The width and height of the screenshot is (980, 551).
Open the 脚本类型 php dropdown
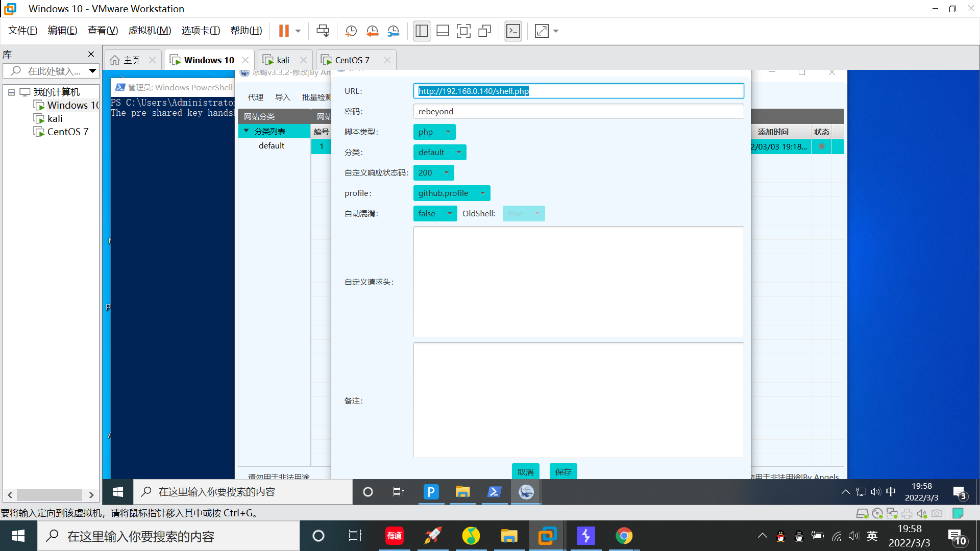click(434, 132)
